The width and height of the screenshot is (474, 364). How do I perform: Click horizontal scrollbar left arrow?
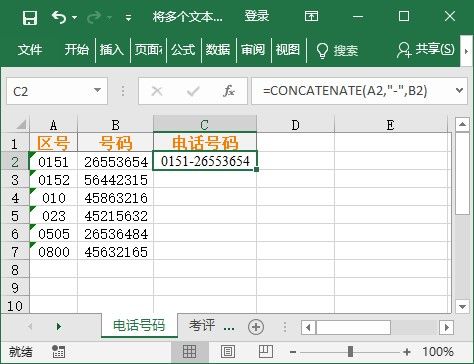pos(308,327)
